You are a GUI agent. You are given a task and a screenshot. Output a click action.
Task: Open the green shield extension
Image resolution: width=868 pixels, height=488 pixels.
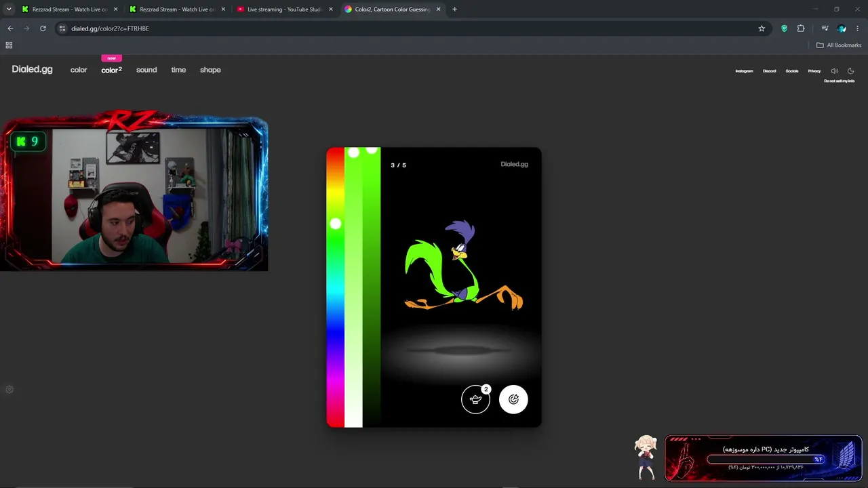pos(785,28)
